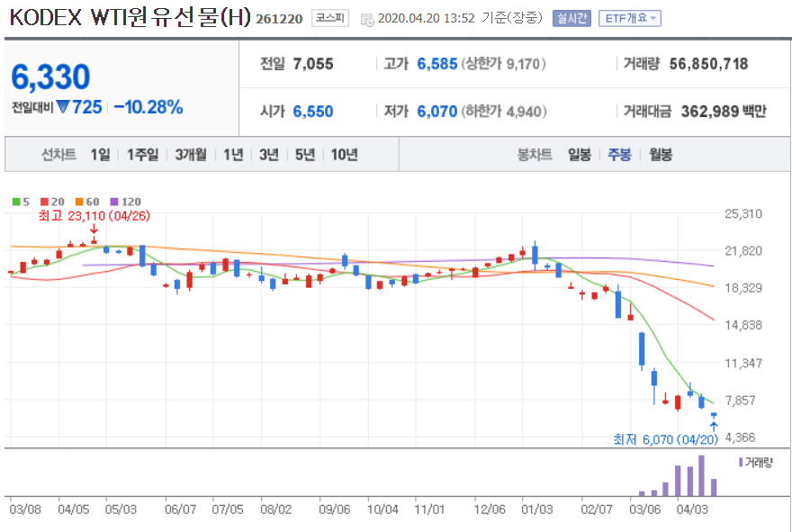Select the 1주일 line chart tab
Image resolution: width=792 pixels, height=532 pixels.
pyautogui.click(x=142, y=154)
